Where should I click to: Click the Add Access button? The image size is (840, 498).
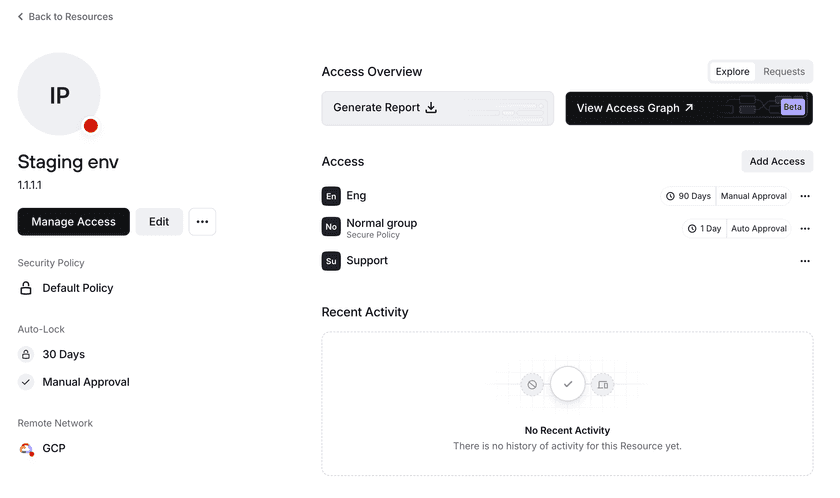tap(777, 162)
